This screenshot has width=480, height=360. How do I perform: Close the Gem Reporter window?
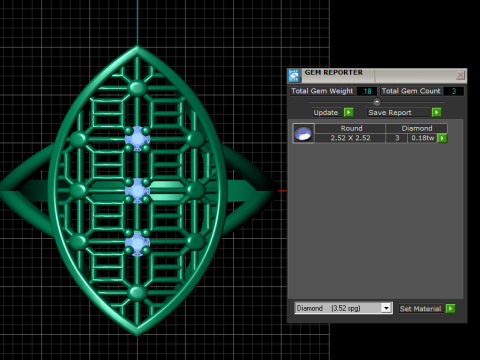pos(460,75)
